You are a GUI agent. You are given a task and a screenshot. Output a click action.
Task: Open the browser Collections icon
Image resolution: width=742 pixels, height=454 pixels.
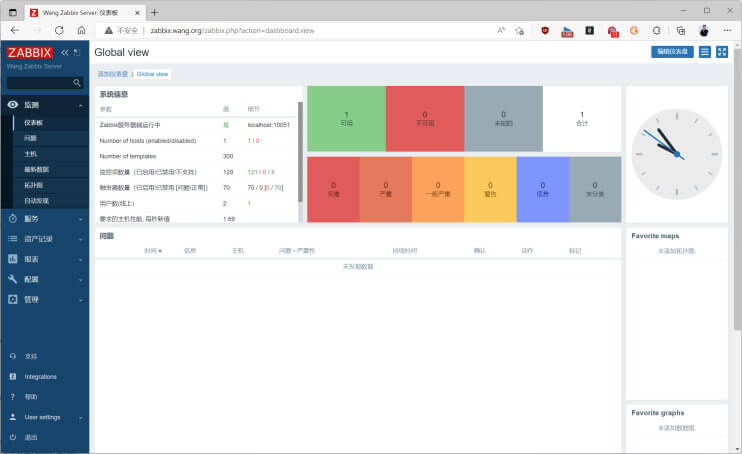pos(680,31)
